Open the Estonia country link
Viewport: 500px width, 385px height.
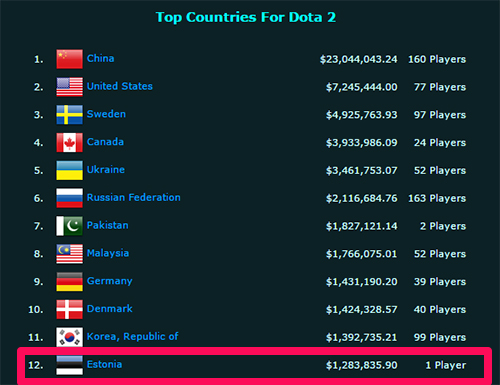(104, 364)
